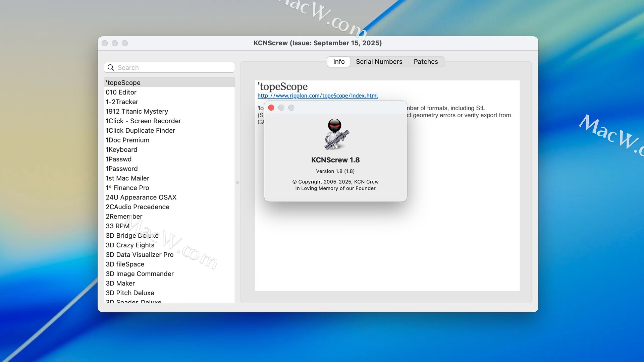The width and height of the screenshot is (644, 362).
Task: Select 33 RPM in the list
Action: point(169,226)
